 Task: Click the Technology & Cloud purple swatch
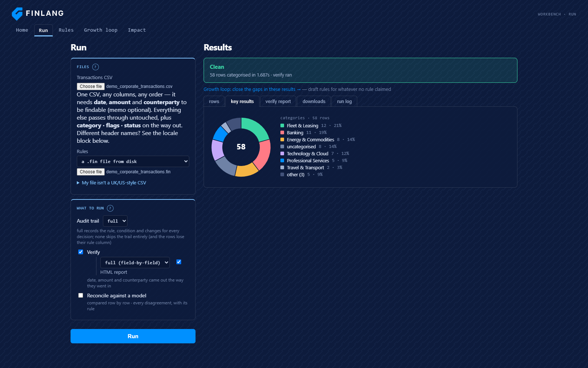(282, 154)
